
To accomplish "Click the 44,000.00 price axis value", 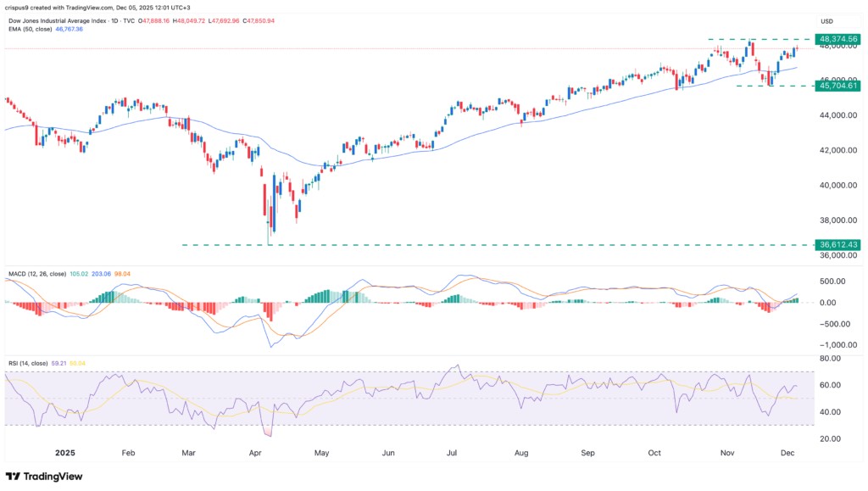I will pyautogui.click(x=838, y=115).
